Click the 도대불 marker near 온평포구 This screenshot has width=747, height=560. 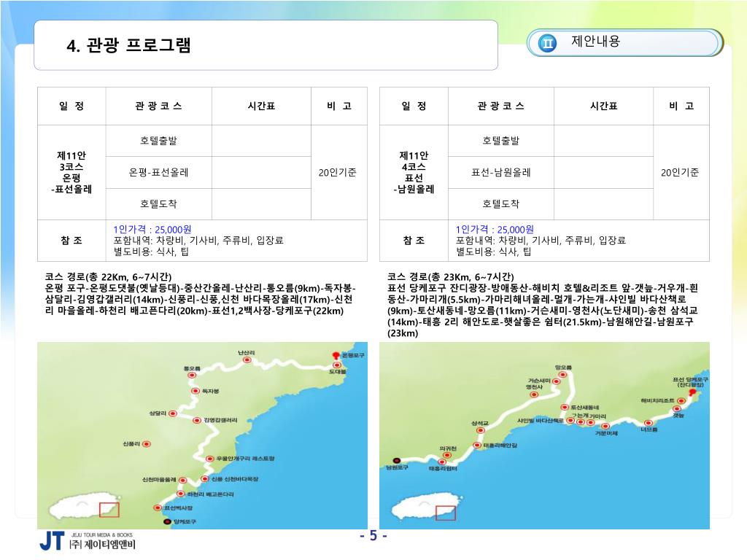[336, 365]
